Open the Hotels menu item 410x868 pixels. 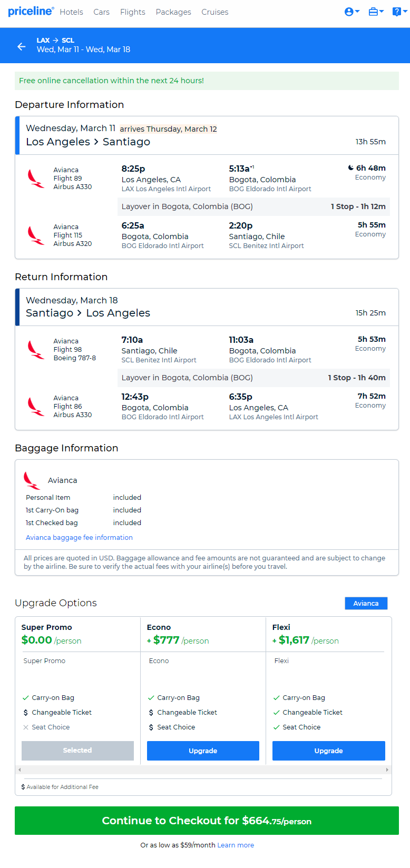click(71, 12)
